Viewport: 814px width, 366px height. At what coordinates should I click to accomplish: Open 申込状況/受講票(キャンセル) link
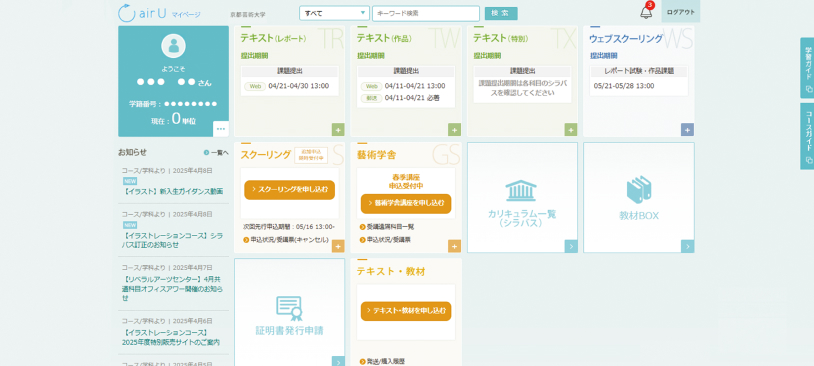click(286, 240)
